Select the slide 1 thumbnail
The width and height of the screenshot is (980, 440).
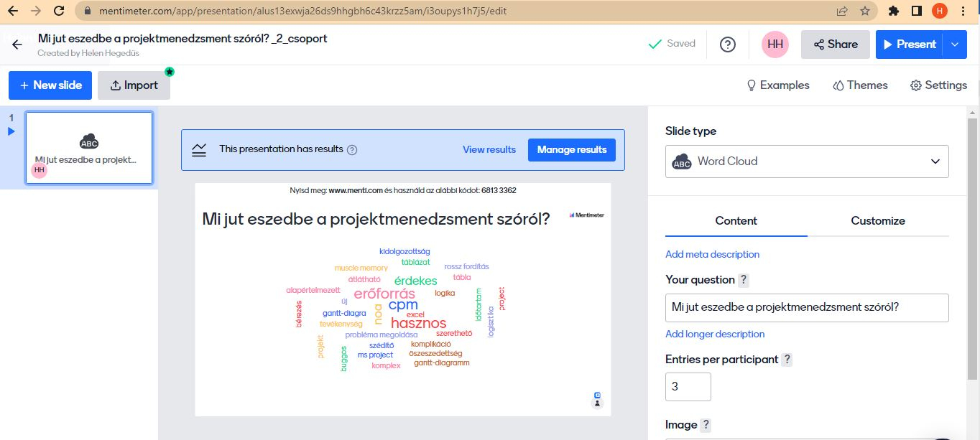tap(89, 148)
